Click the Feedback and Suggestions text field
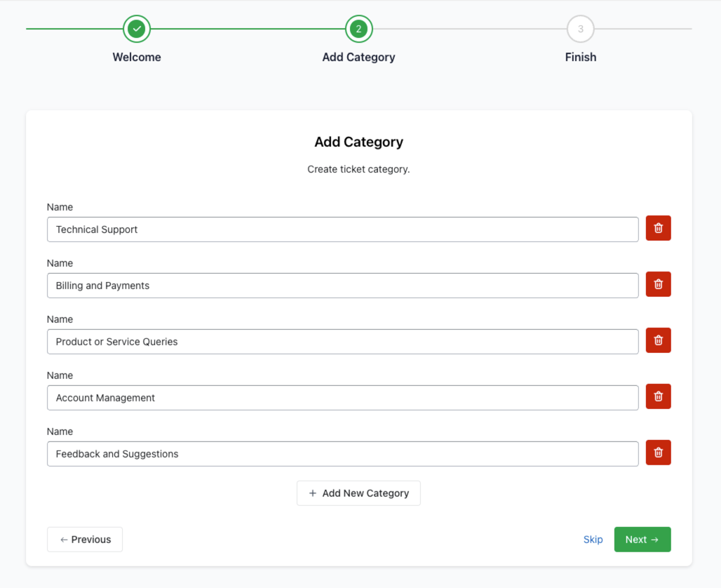Viewport: 721px width, 588px height. click(x=342, y=454)
